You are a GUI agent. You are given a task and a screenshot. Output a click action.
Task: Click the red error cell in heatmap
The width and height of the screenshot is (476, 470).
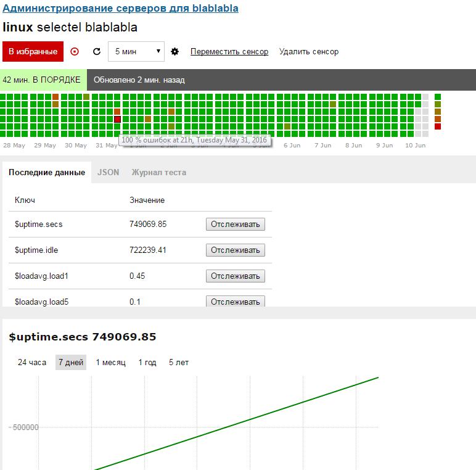(118, 119)
